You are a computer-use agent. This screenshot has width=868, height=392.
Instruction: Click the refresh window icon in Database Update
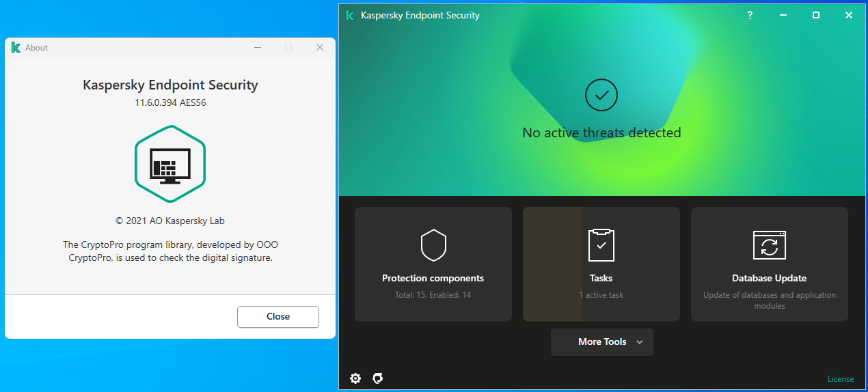(x=770, y=245)
